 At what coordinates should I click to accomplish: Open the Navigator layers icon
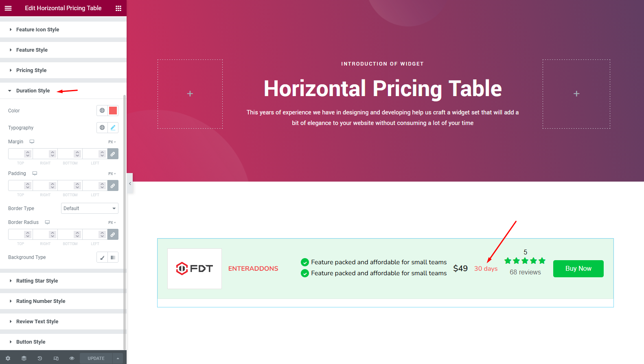pyautogui.click(x=24, y=358)
